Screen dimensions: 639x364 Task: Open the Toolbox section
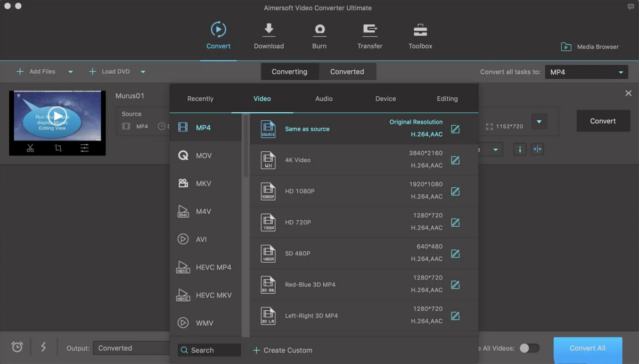coord(420,36)
